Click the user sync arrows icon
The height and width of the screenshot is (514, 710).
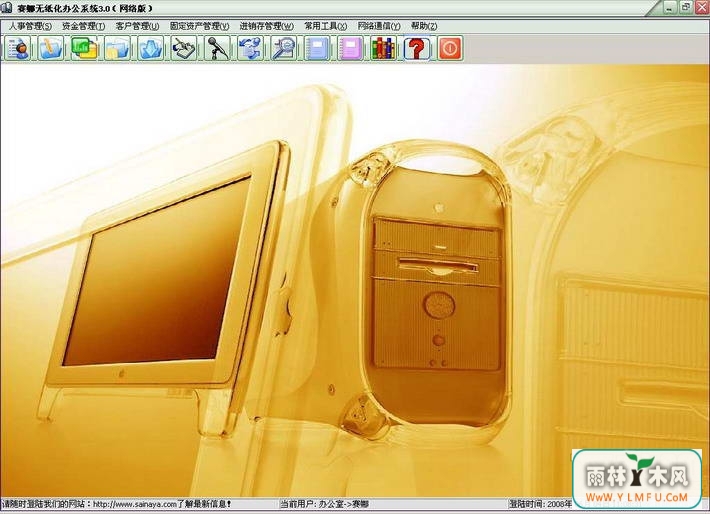pyautogui.click(x=250, y=48)
